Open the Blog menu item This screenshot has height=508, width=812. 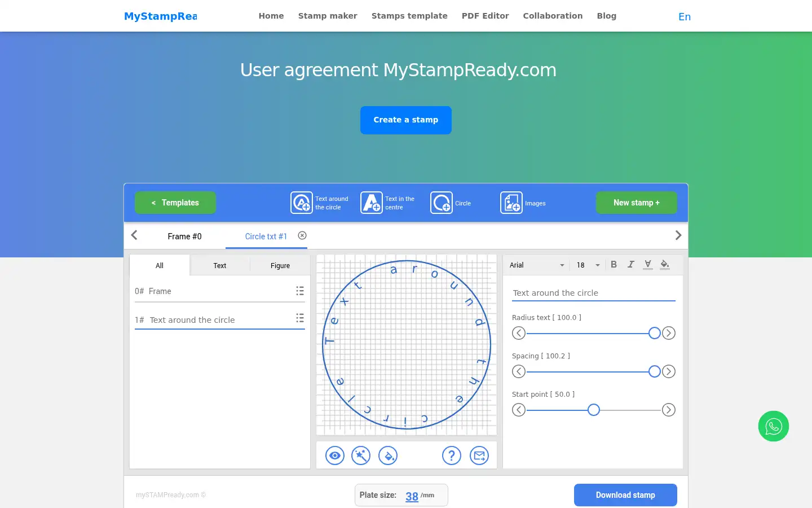pos(607,16)
